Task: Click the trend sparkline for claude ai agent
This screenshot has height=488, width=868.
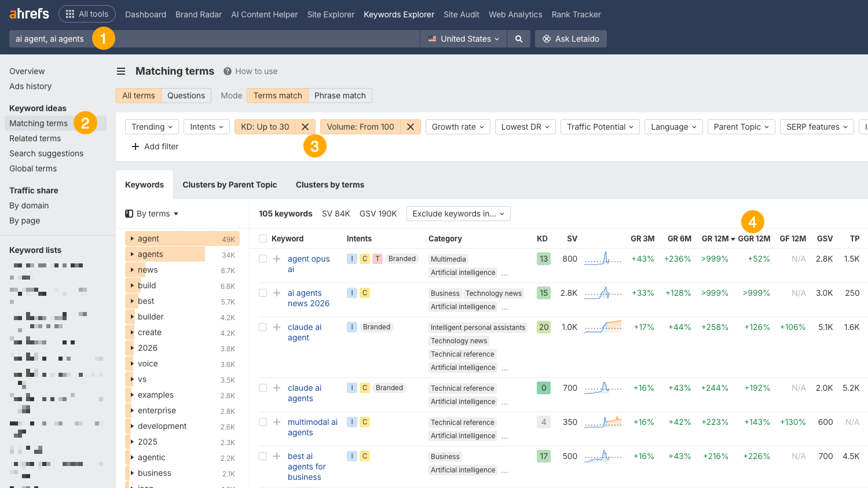Action: [x=603, y=326]
